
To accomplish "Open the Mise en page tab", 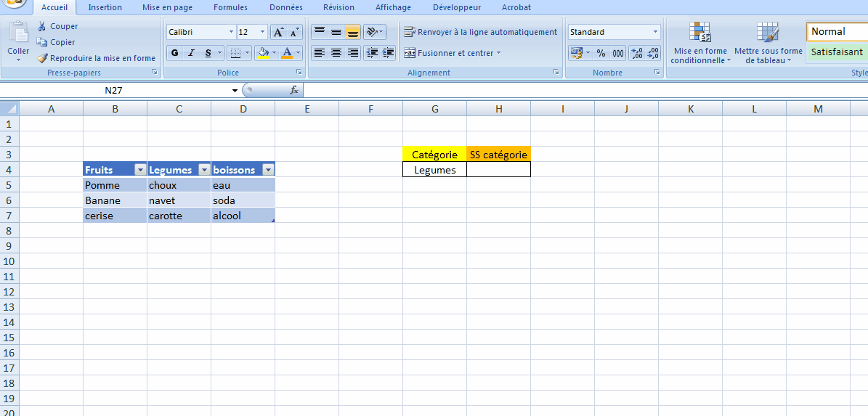I will pyautogui.click(x=167, y=7).
